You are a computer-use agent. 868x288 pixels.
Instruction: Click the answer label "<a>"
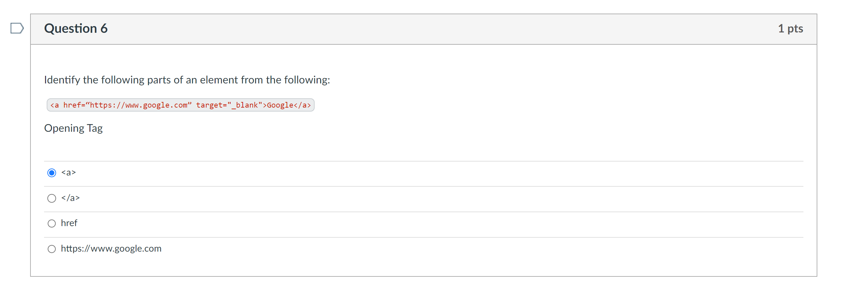(x=69, y=173)
